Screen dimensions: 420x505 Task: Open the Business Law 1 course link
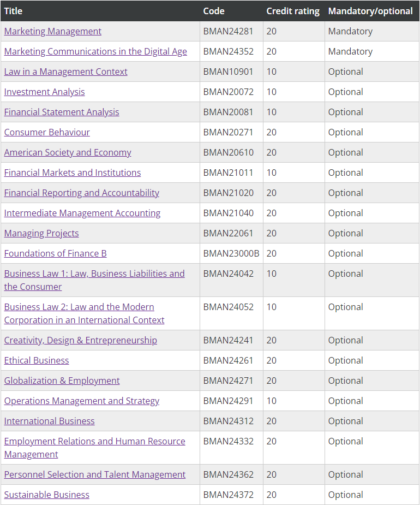(94, 280)
